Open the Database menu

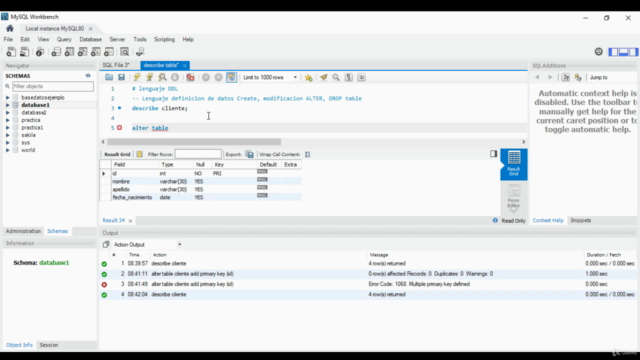point(91,40)
